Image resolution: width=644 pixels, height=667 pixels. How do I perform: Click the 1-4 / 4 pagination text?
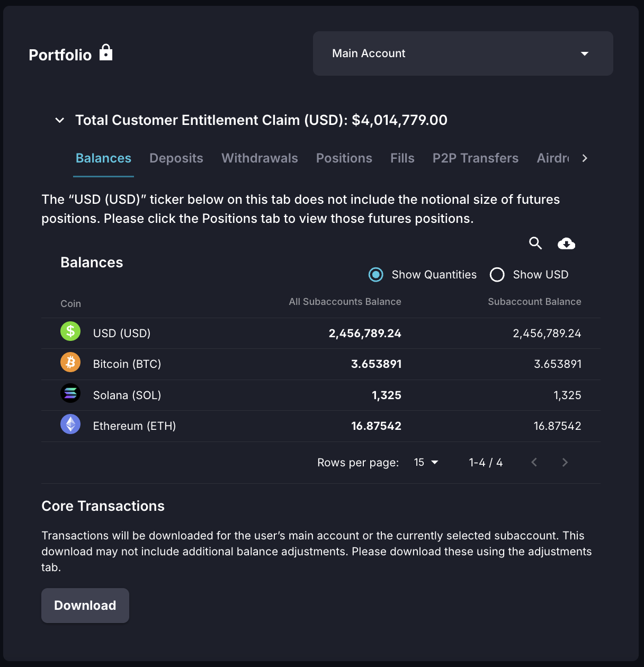coord(486,462)
